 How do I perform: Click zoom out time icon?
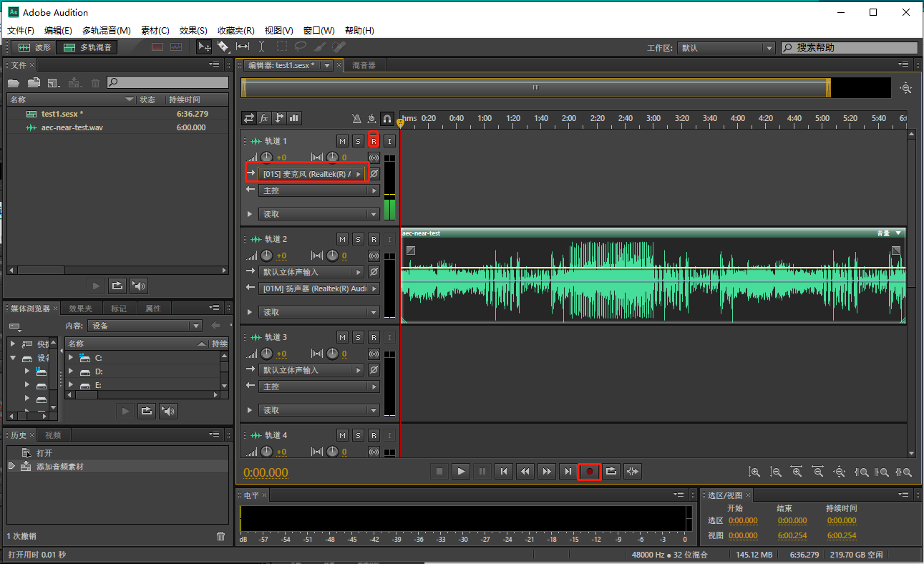tap(818, 472)
